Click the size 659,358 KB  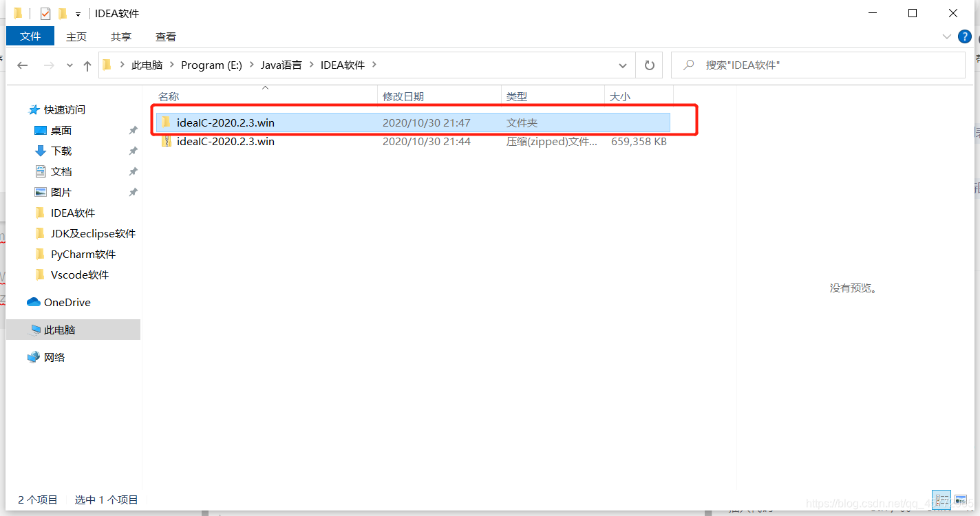click(639, 142)
